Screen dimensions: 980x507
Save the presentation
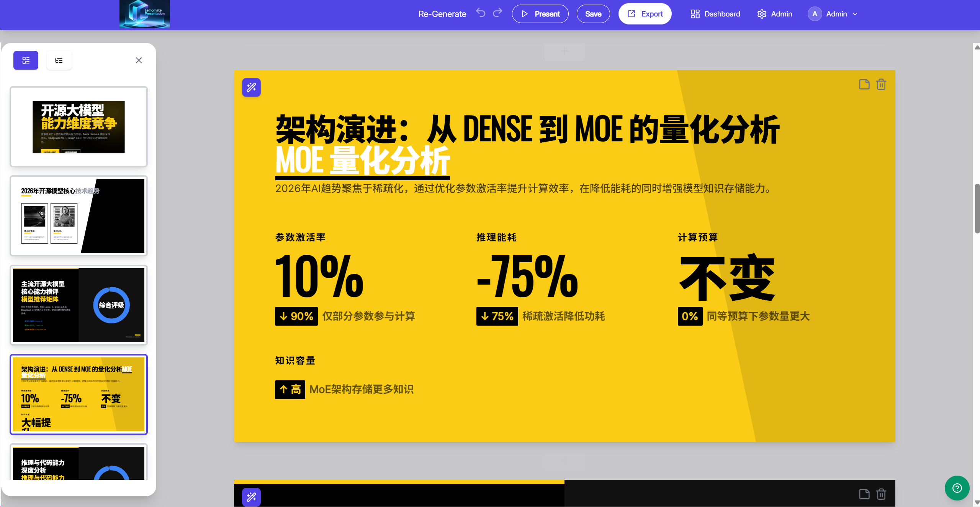[593, 14]
